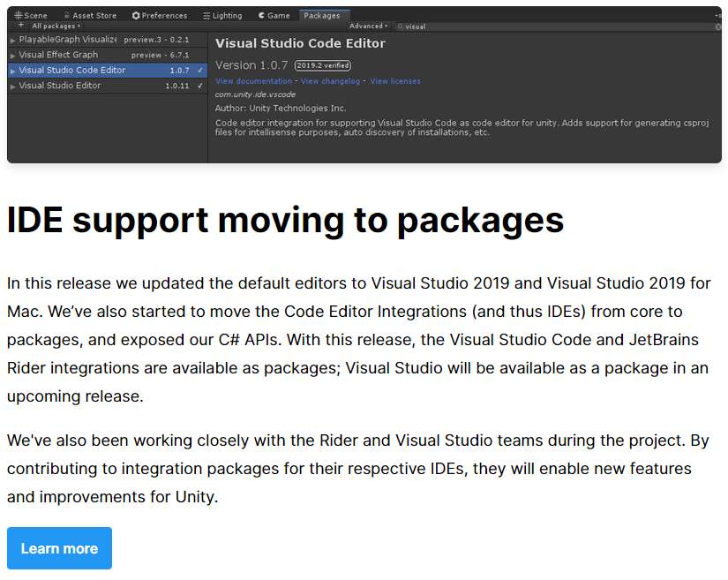Switch to the Game tab
The width and height of the screenshot is (728, 580).
274,15
